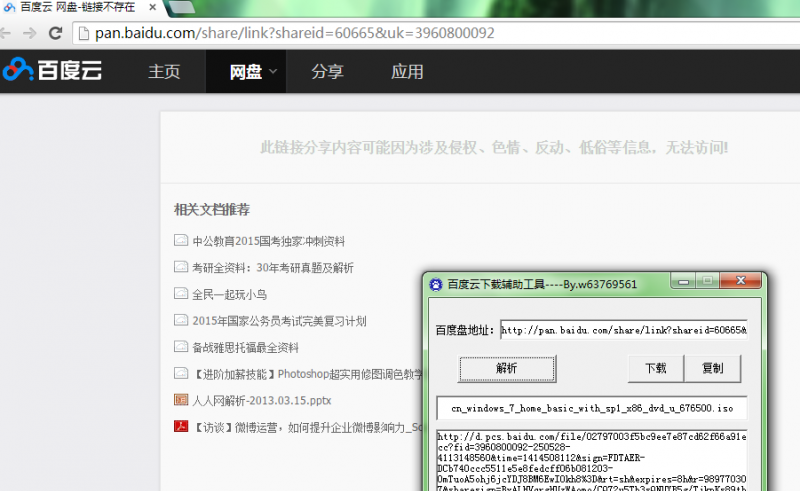Image resolution: width=800 pixels, height=491 pixels.
Task: Close the Baidu Yun browser tab
Action: click(153, 7)
